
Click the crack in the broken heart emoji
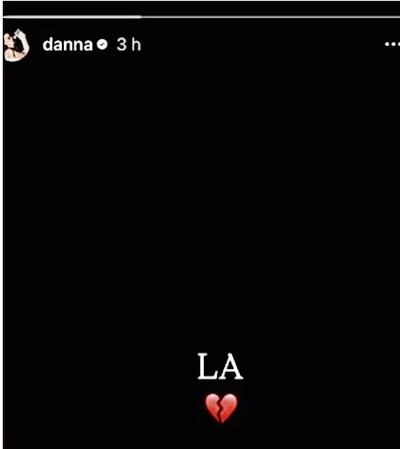click(220, 409)
